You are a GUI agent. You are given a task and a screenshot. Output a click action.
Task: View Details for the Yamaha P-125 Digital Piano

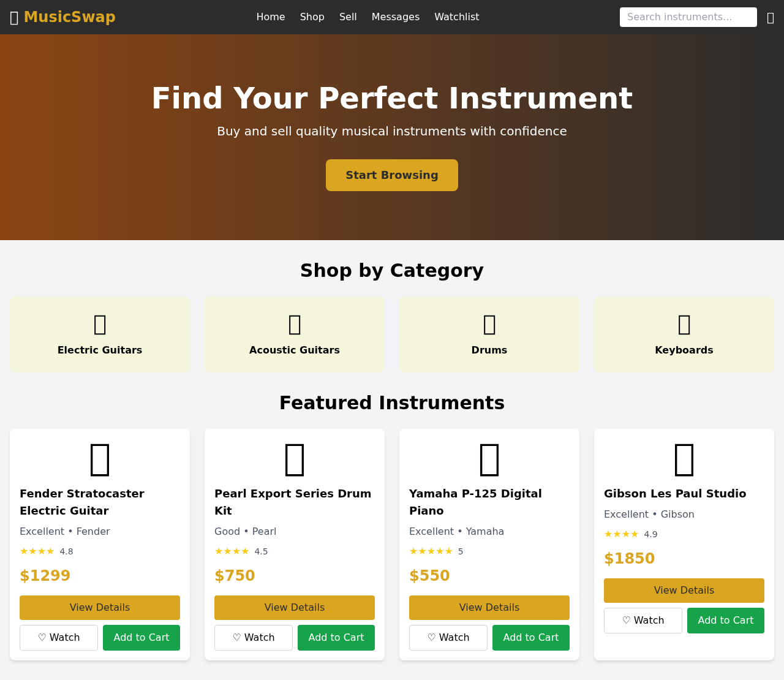pyautogui.click(x=489, y=607)
